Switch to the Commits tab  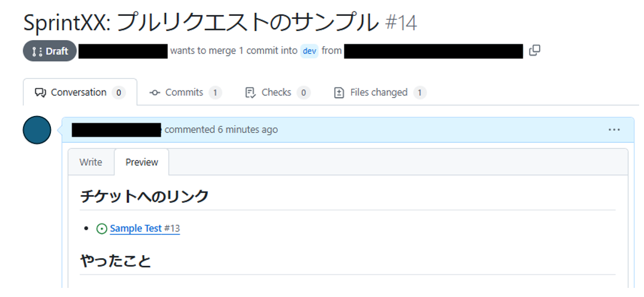pos(185,92)
